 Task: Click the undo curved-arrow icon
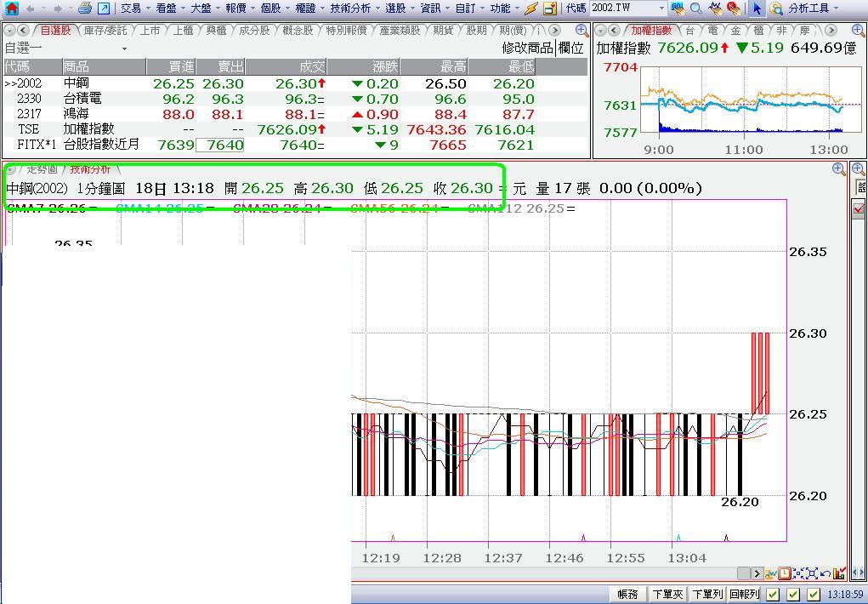825,573
